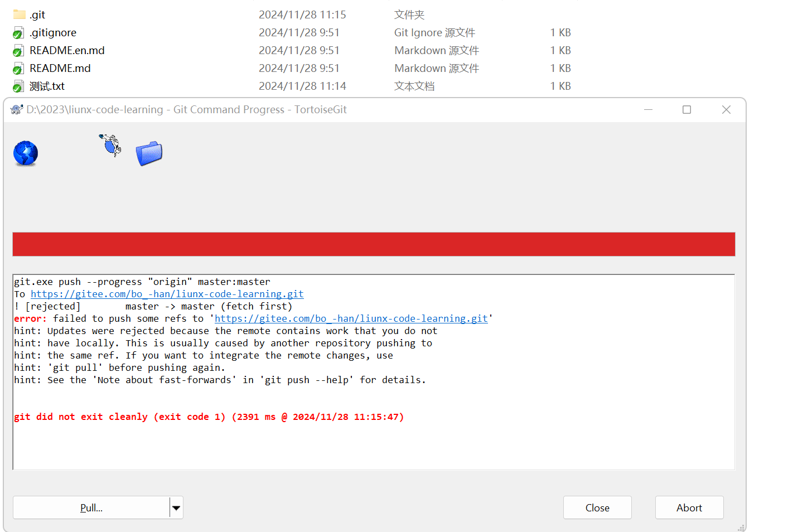Click the .git folder icon
788x532 pixels.
(19, 14)
